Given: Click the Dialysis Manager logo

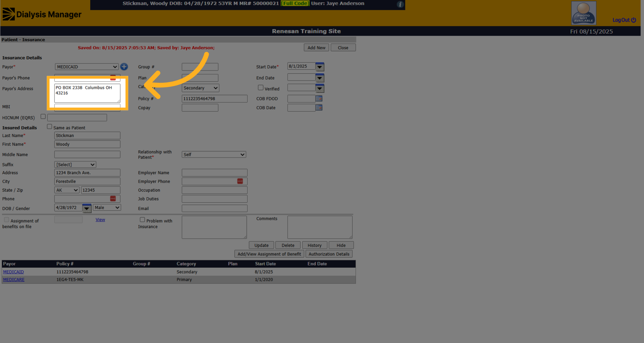Looking at the screenshot, I should (x=42, y=14).
